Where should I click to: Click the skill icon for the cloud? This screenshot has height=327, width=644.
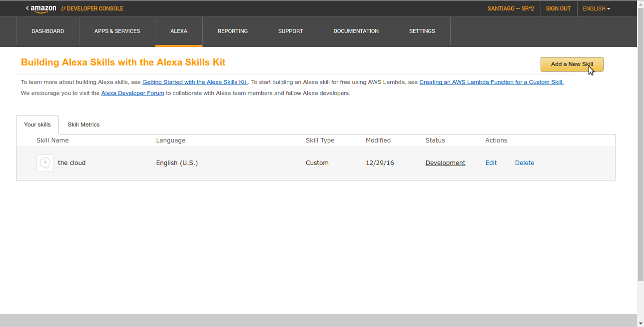[x=45, y=163]
